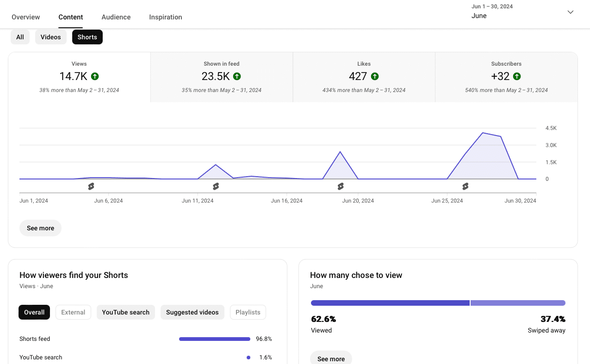Click the 'Jun 1 – 30, 2024' date text
This screenshot has width=590, height=364.
click(x=492, y=6)
